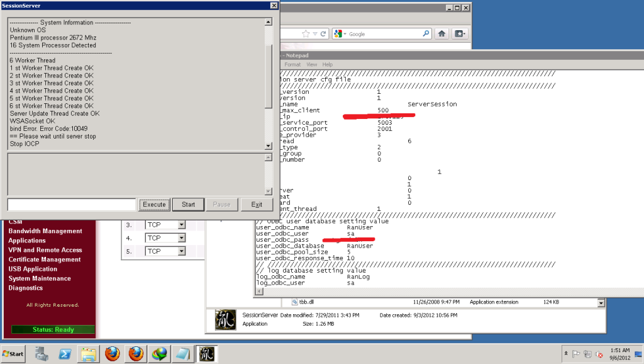Image resolution: width=644 pixels, height=364 pixels.
Task: Expand the TCP protocol dropdown in row 4
Action: coord(182,237)
